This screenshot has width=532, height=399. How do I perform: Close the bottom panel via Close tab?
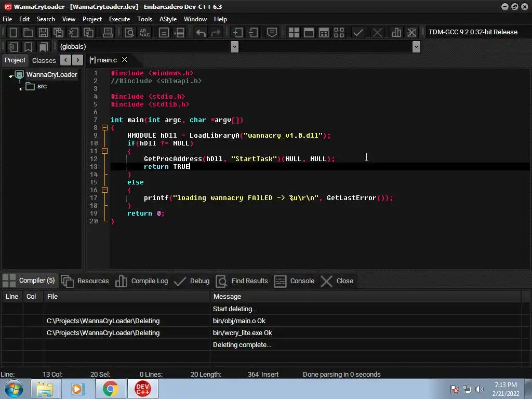(x=338, y=281)
